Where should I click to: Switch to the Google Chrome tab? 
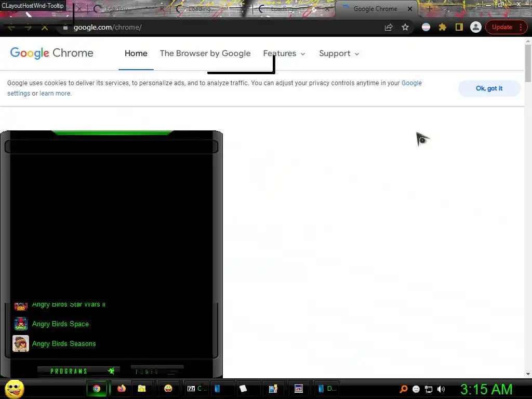click(375, 9)
